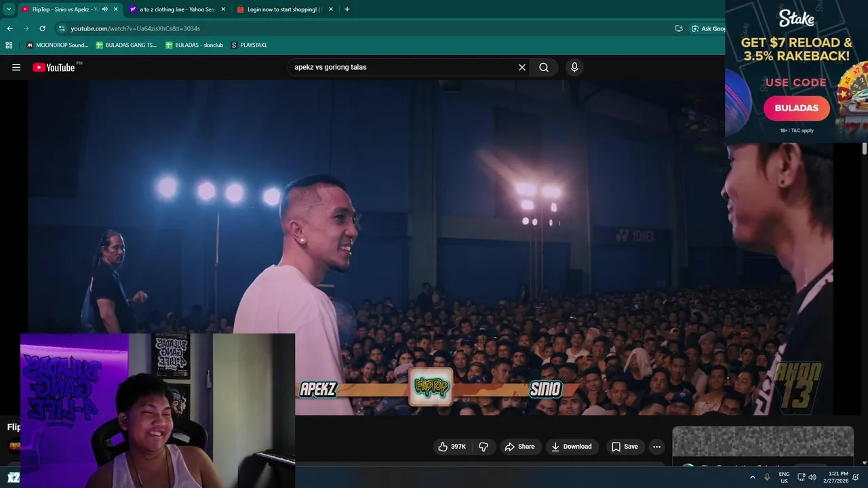The image size is (868, 488).
Task: Close the Yahoo Search tab
Action: 223,9
